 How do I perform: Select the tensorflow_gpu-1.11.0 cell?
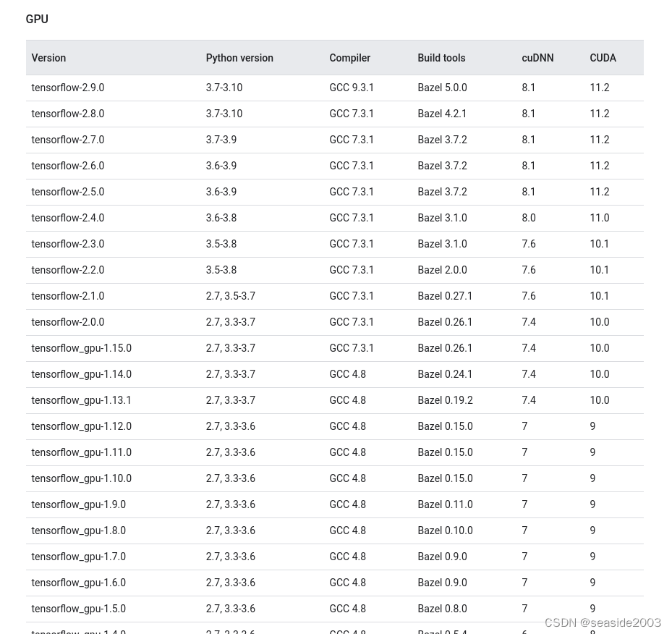[x=82, y=452]
